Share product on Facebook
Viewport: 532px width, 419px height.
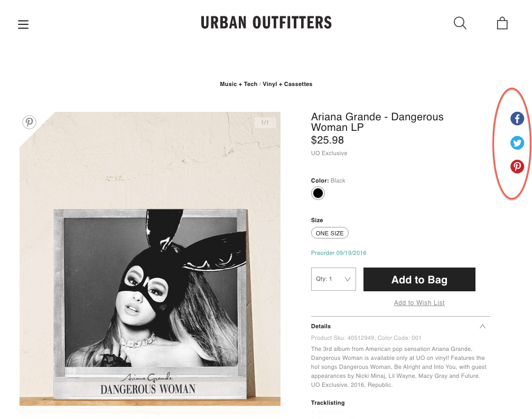517,119
